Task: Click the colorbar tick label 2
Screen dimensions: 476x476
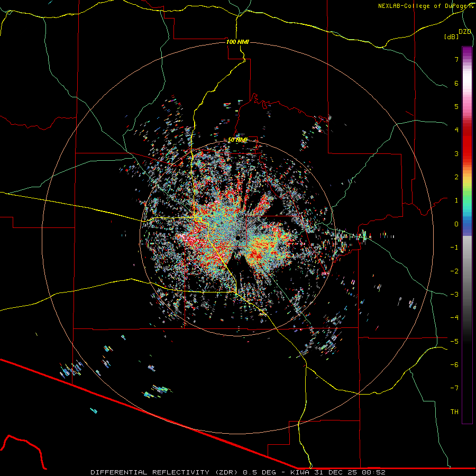Action: [x=456, y=177]
